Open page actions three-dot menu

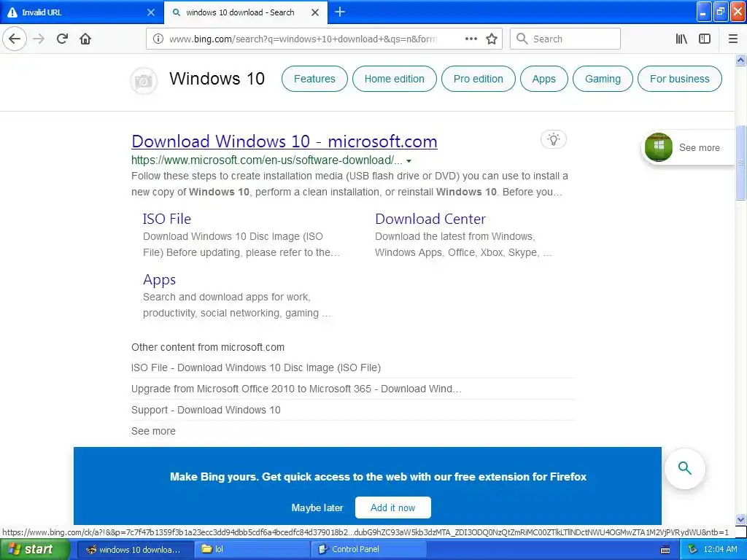(471, 39)
